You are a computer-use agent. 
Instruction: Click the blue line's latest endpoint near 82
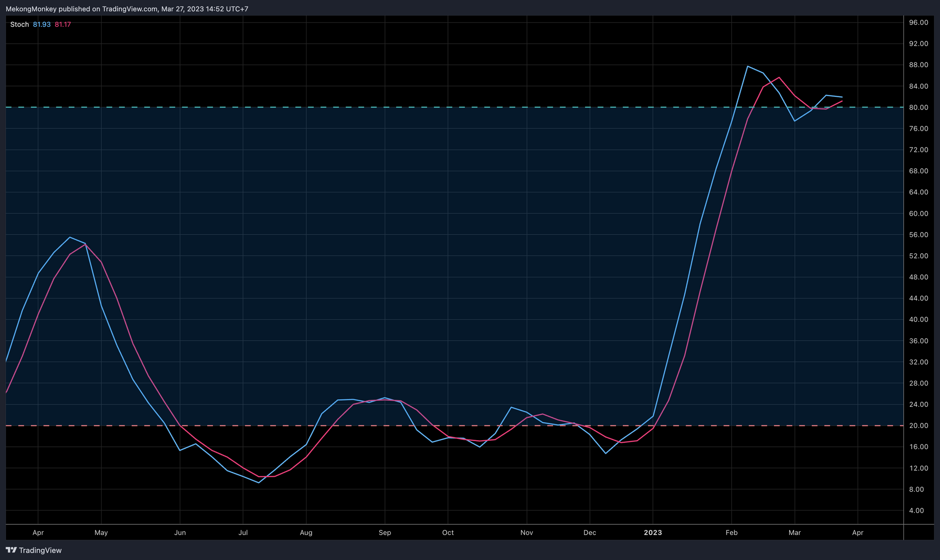tap(842, 97)
